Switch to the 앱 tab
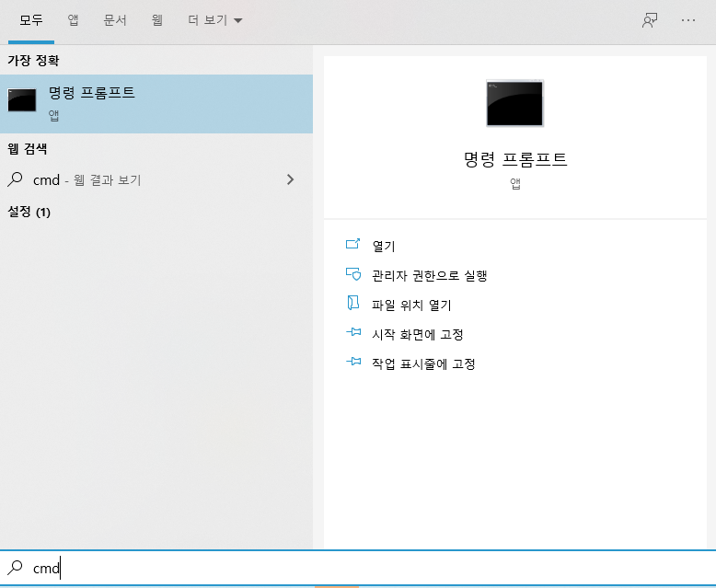Screen dimensions: 716x588 [73, 20]
